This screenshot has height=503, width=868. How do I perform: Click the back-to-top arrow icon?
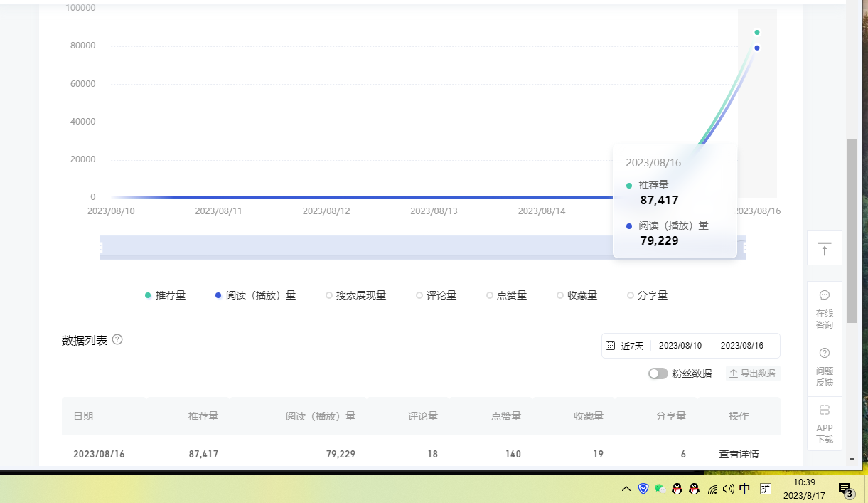click(824, 248)
